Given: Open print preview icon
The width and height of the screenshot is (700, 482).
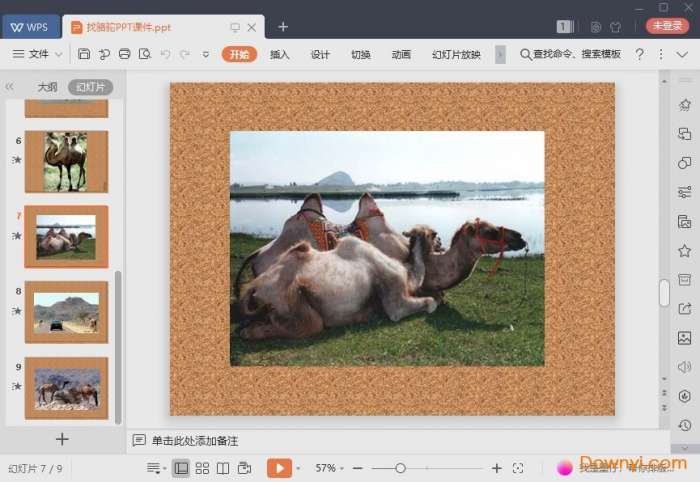Looking at the screenshot, I should (145, 54).
